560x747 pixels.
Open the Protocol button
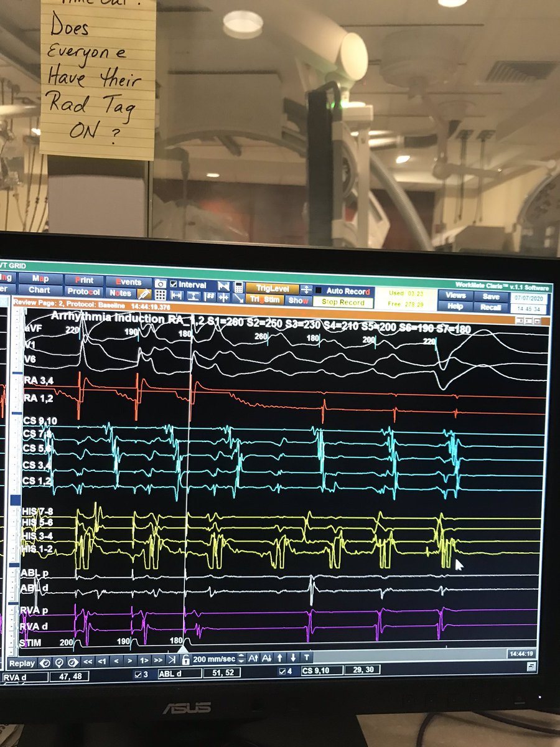coord(83,291)
